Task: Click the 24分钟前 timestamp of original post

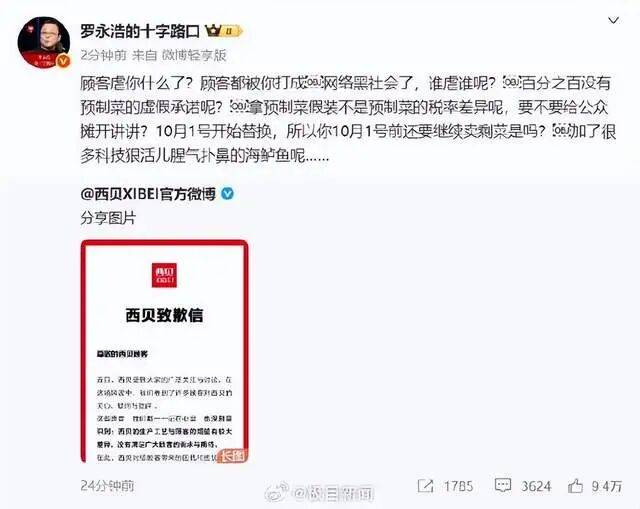Action: [x=107, y=486]
